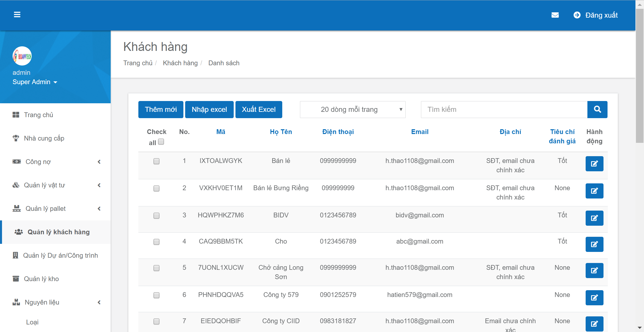
Task: Click edit icon for Công ty 579
Action: click(594, 298)
